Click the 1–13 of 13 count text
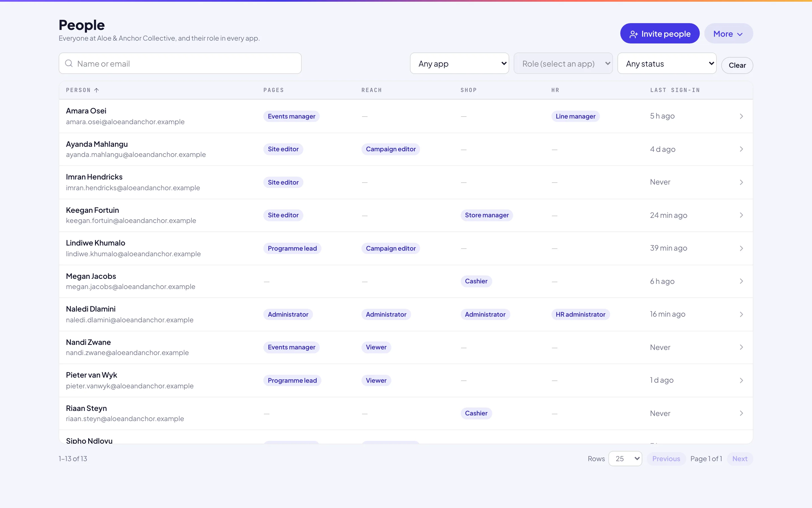Viewport: 812px width, 508px height. 73,459
